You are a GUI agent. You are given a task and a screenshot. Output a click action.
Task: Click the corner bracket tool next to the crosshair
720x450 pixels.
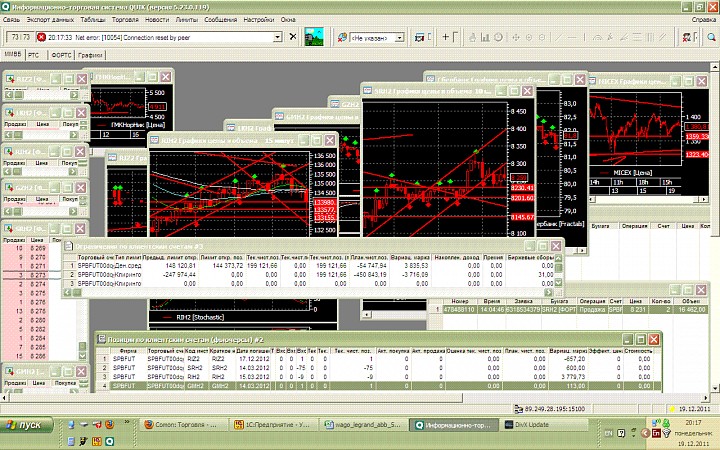[x=455, y=37]
